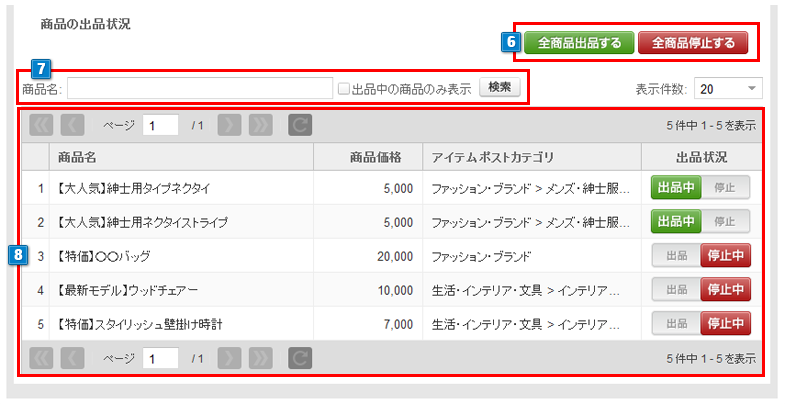Click the top pager page number field
Screen dimensions: 785x404
point(161,125)
